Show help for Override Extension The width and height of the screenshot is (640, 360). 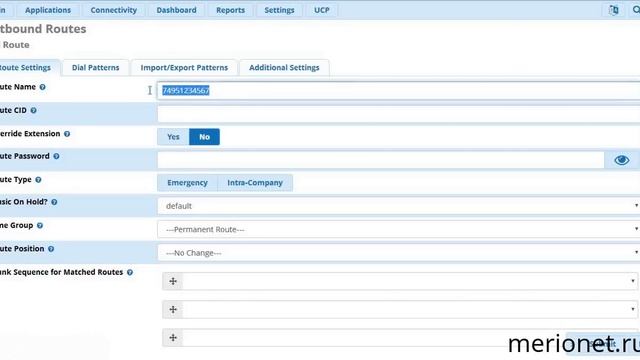pyautogui.click(x=67, y=133)
